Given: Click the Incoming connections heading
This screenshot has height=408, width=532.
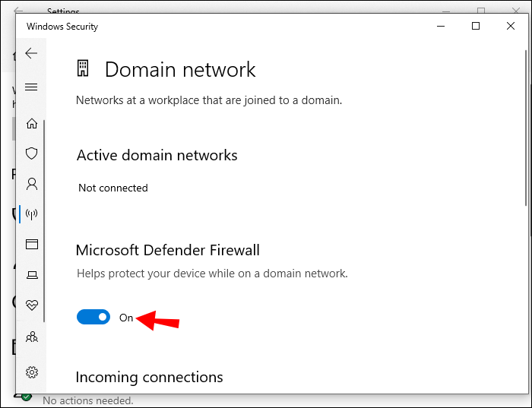Looking at the screenshot, I should pyautogui.click(x=150, y=377).
